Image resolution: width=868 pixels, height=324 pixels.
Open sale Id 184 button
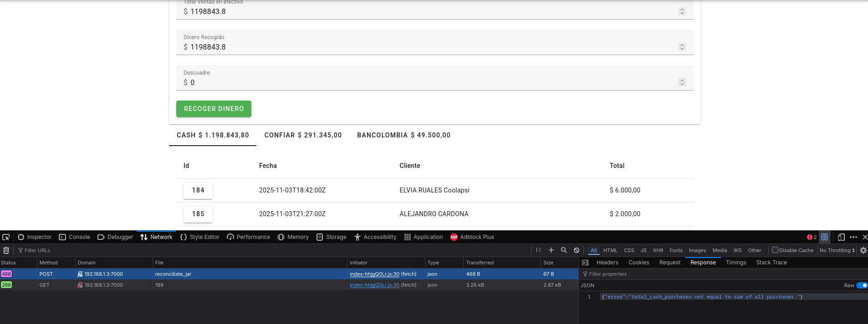click(x=198, y=190)
